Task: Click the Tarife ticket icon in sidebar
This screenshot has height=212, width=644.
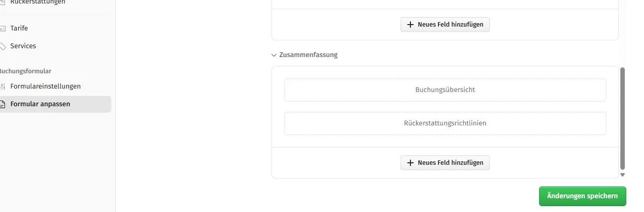Action: 2,29
